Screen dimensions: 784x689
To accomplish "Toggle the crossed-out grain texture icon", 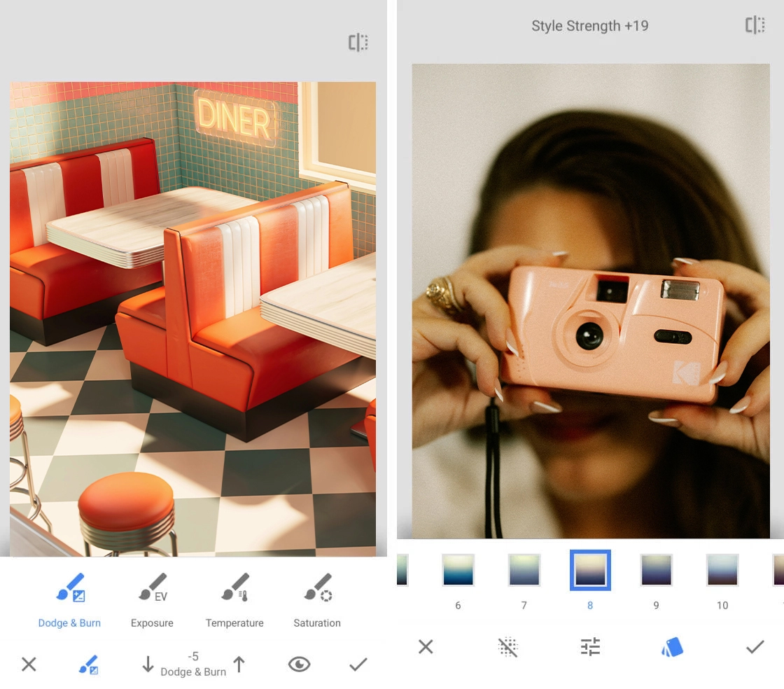I will (x=507, y=648).
